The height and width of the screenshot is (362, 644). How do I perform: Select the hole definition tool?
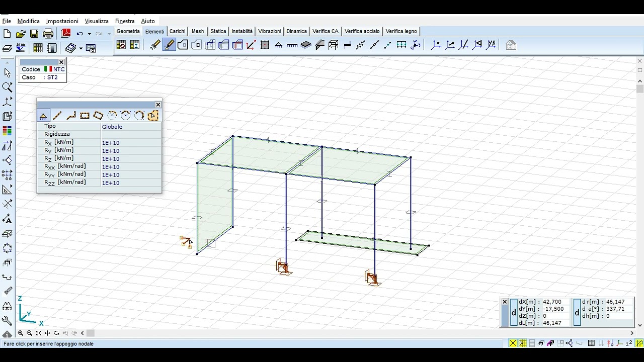click(196, 45)
